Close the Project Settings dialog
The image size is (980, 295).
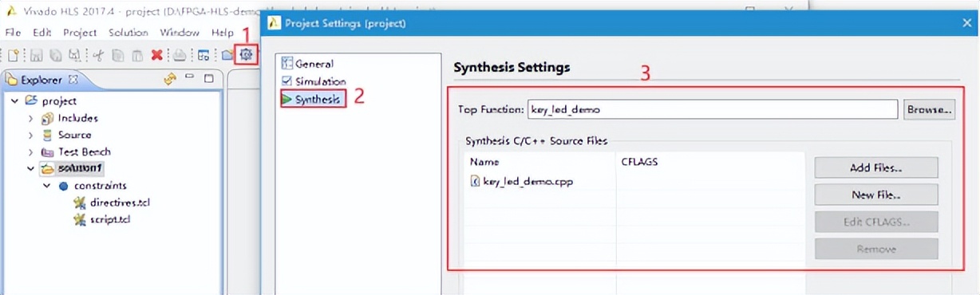[967, 23]
